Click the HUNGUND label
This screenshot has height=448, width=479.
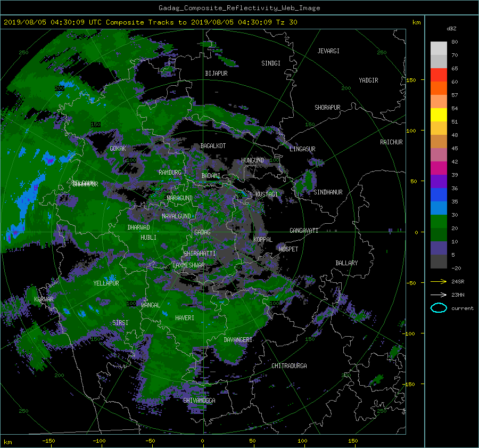(252, 160)
